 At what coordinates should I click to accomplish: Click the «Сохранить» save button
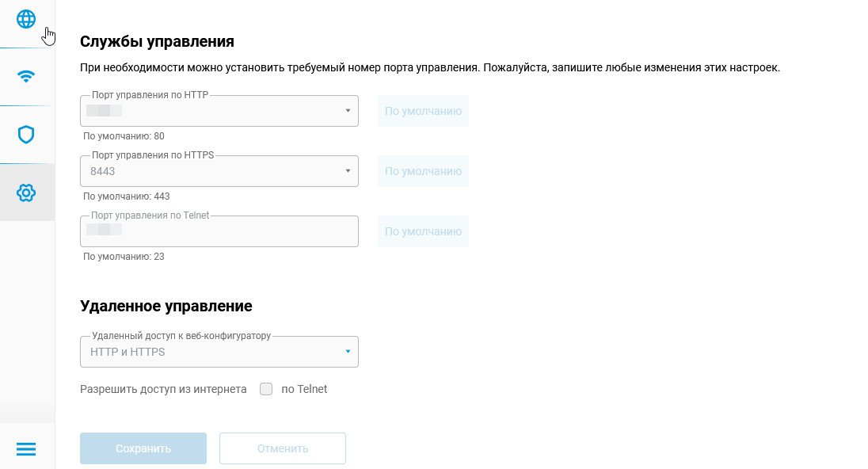click(x=143, y=448)
